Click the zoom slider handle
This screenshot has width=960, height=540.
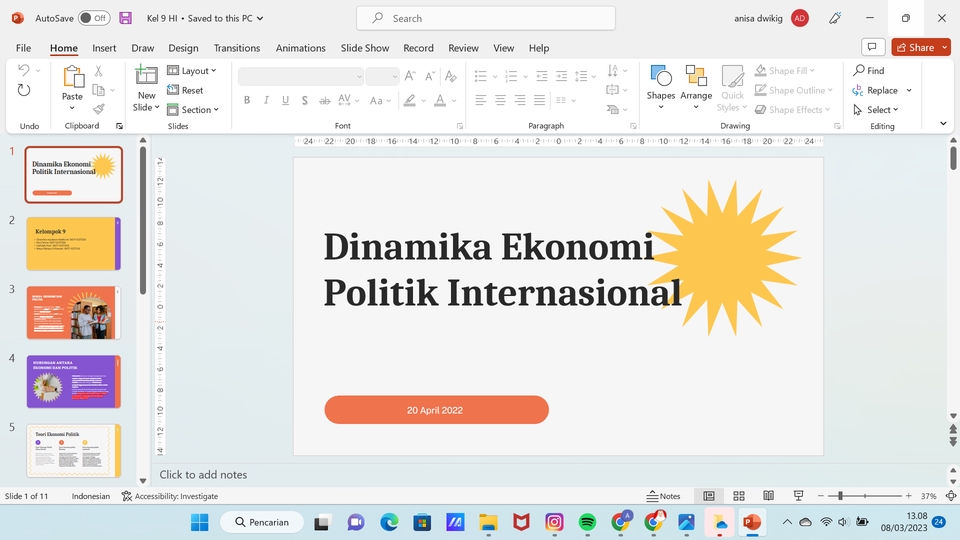click(x=841, y=495)
